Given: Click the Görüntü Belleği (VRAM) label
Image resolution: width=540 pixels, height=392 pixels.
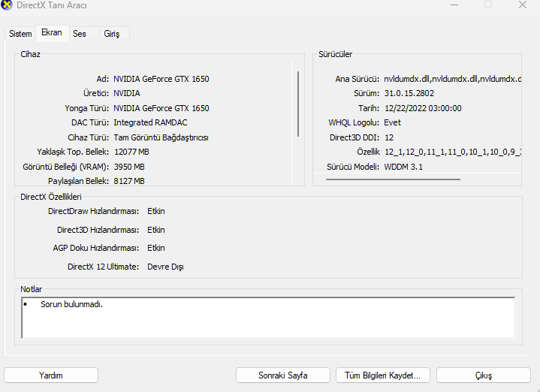Looking at the screenshot, I should pos(66,167).
